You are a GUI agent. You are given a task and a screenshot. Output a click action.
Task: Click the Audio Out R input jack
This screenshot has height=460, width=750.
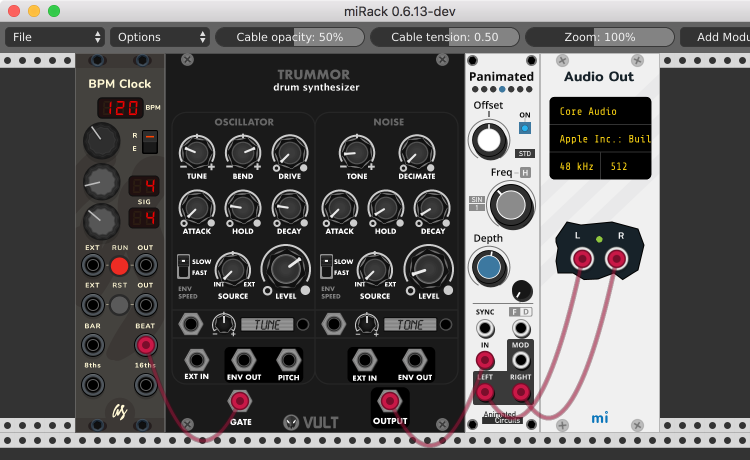(616, 259)
